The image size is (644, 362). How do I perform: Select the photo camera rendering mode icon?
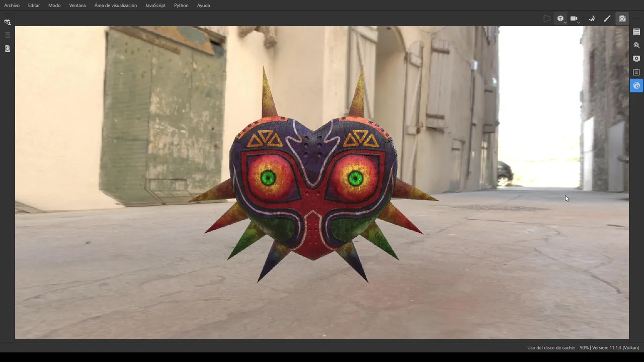click(622, 19)
